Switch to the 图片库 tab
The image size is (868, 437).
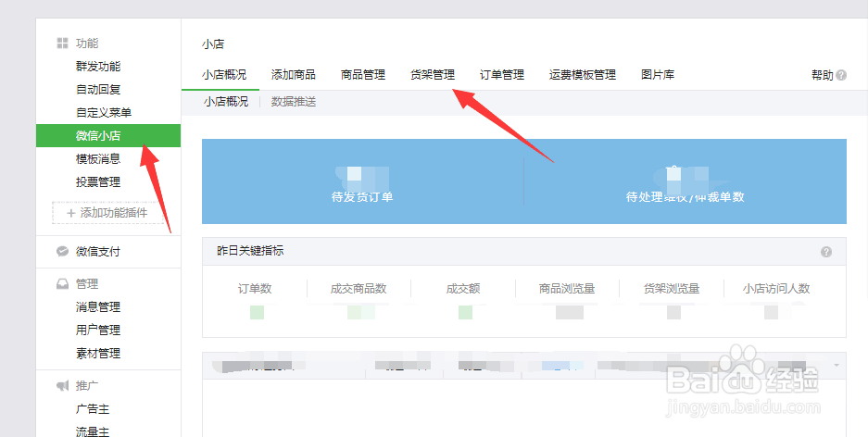pos(658,75)
